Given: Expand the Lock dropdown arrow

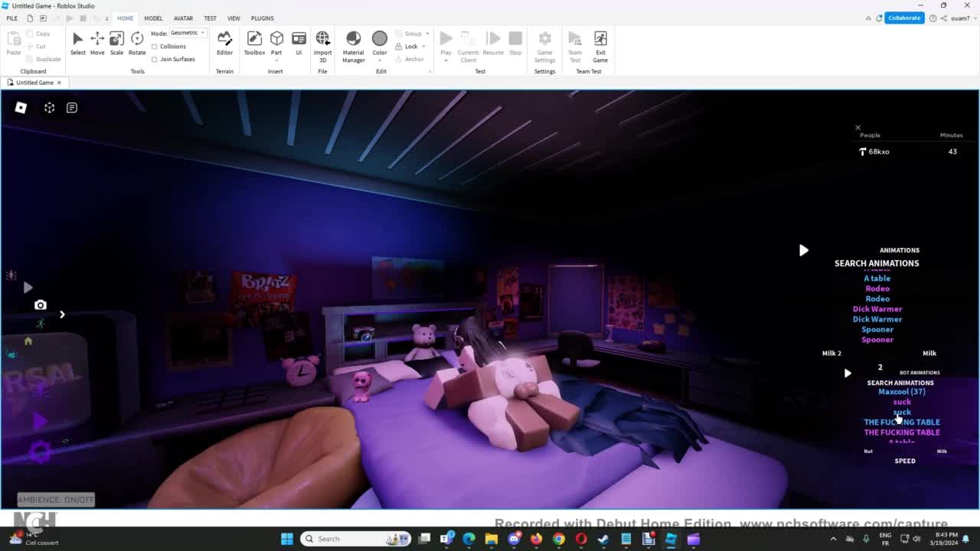Looking at the screenshot, I should [x=425, y=47].
